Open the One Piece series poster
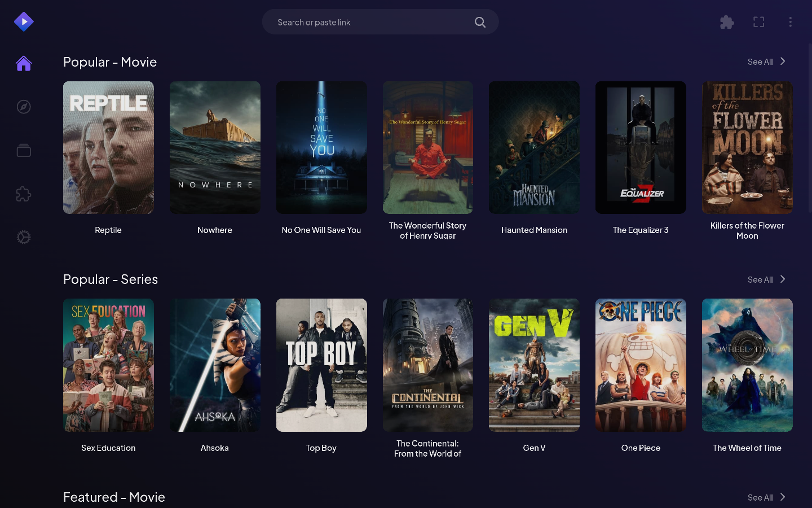The width and height of the screenshot is (812, 508). [x=641, y=365]
